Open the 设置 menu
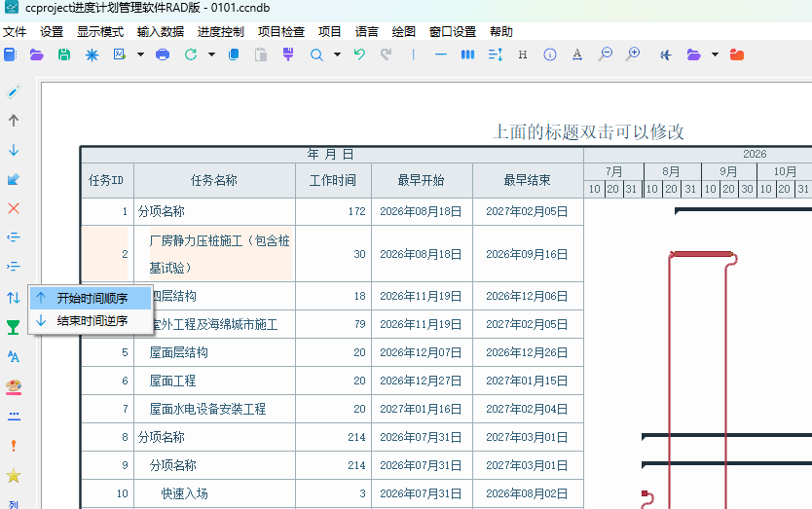This screenshot has width=812, height=509. [52, 31]
